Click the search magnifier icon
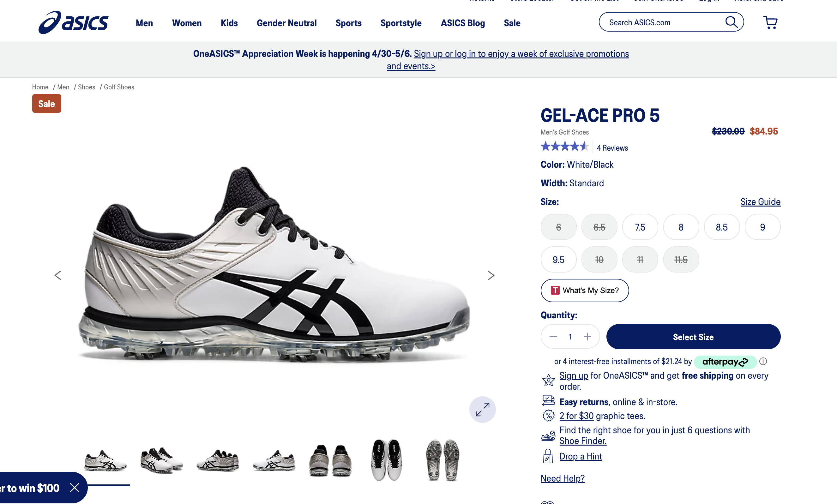The width and height of the screenshot is (837, 504). point(731,22)
